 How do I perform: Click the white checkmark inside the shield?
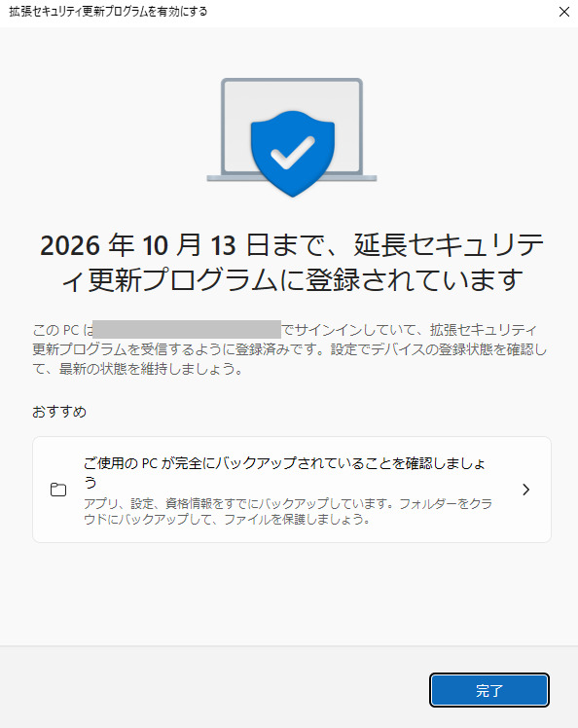293,152
